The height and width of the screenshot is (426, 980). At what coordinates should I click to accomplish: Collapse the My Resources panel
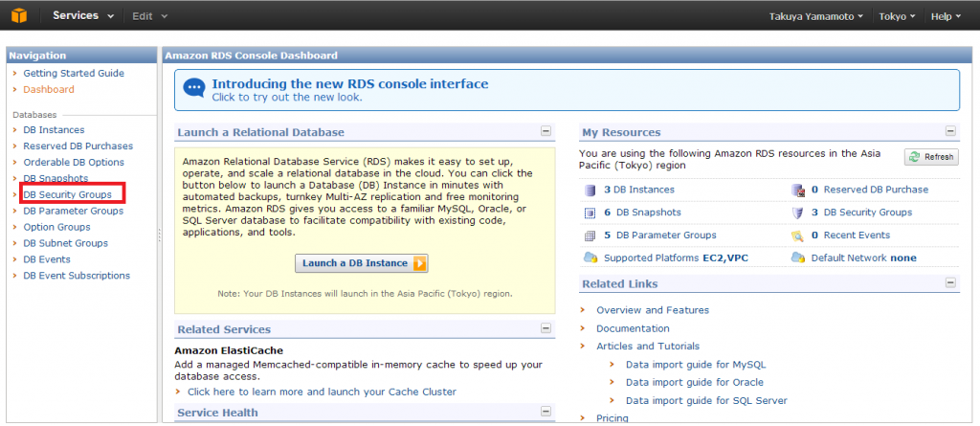coord(950,131)
